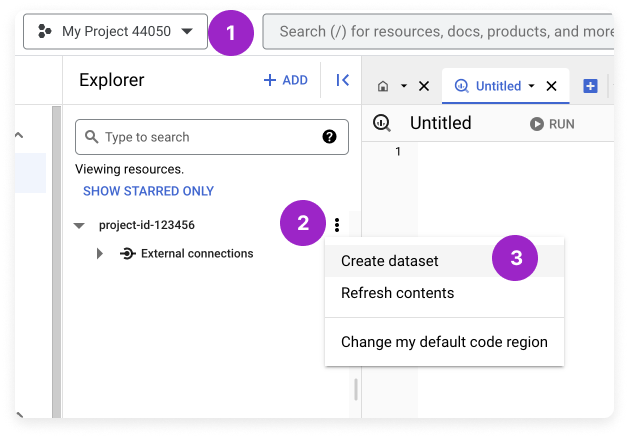
Task: Click the gray vertical scrollbar of the left navigation
Action: (x=57, y=262)
